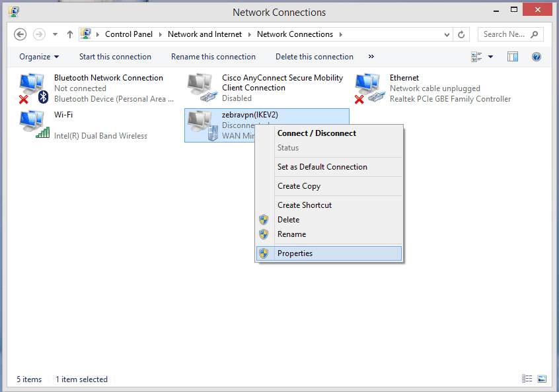Expand arrow after Control Panel breadcrumb
559x392 pixels.
tap(160, 34)
